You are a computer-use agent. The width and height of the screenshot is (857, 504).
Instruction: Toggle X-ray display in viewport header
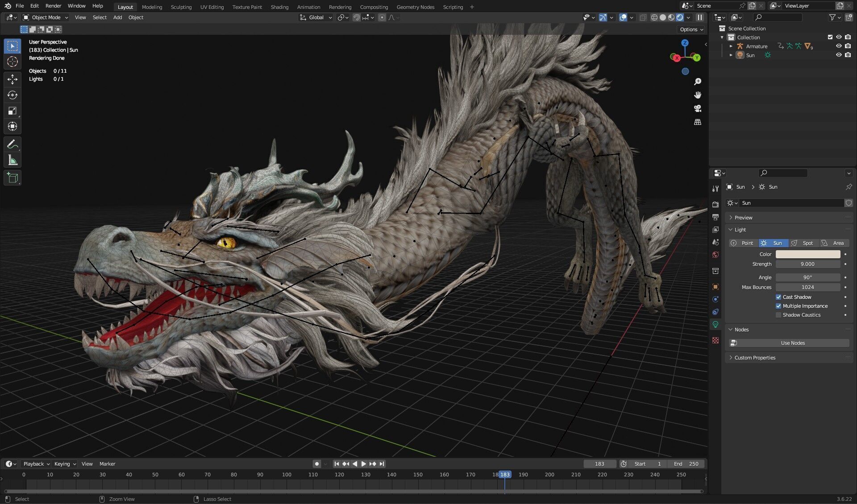click(643, 17)
